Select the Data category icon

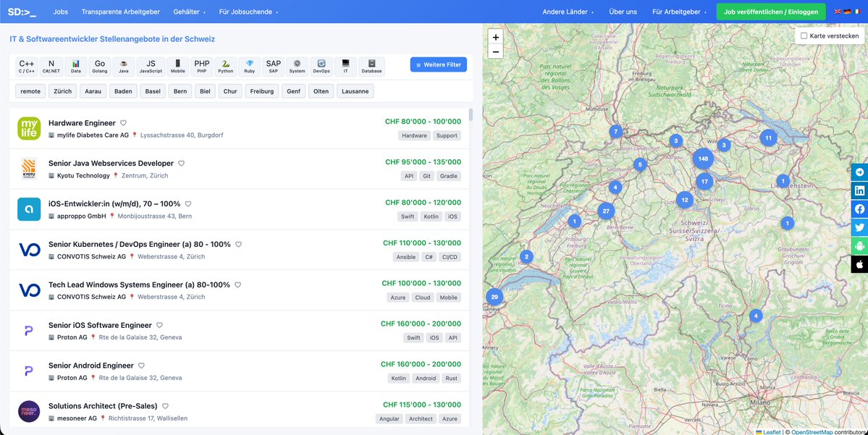tap(76, 67)
